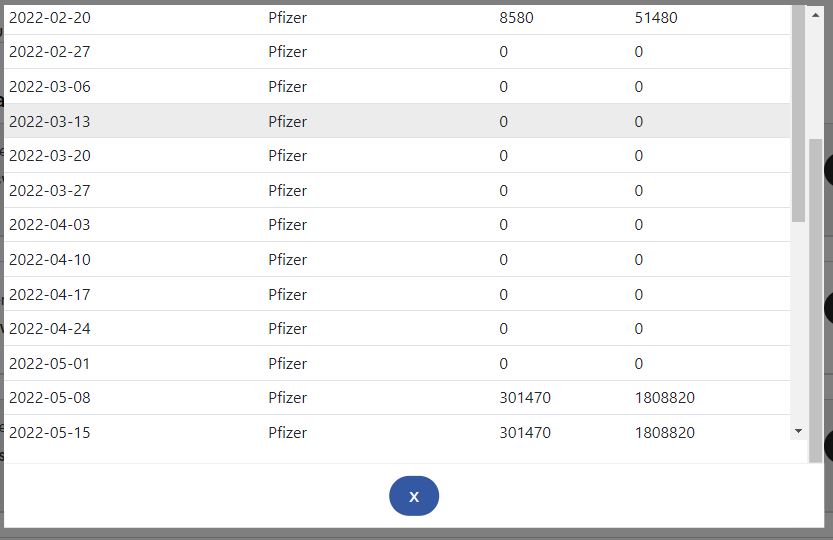This screenshot has width=833, height=540.
Task: Click 1808820 in the 2022-05-15 row
Action: tap(665, 433)
